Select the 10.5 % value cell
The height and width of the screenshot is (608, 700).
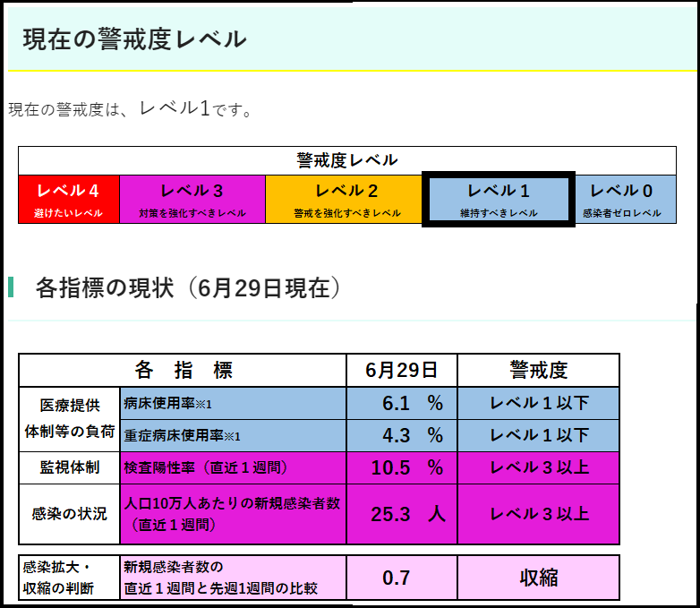pos(402,468)
